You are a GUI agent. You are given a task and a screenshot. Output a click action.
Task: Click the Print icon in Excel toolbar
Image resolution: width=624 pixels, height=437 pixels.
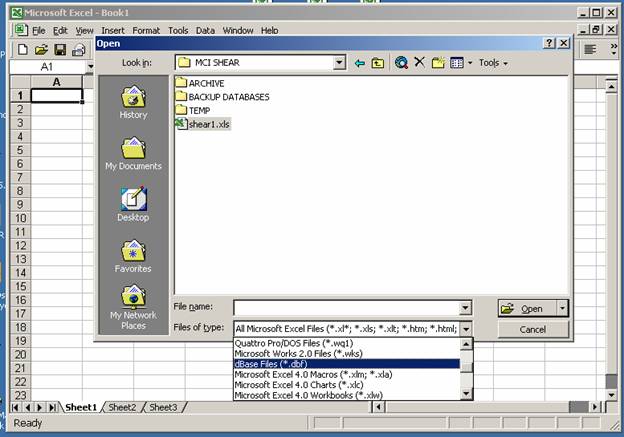79,50
